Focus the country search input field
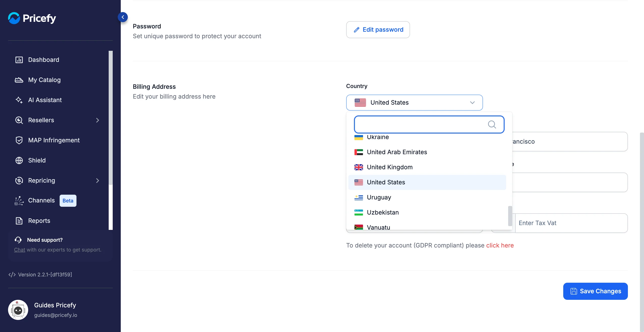The height and width of the screenshot is (332, 644). (x=429, y=124)
